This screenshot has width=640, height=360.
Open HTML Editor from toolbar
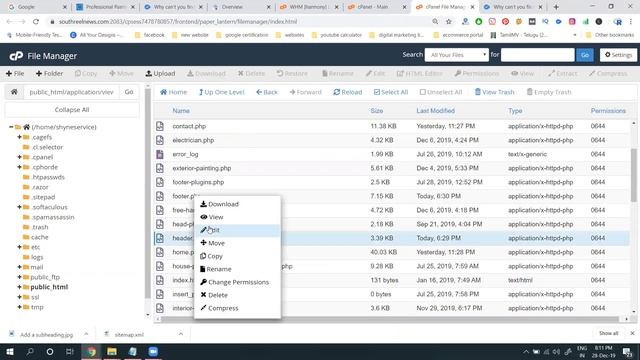[x=420, y=73]
